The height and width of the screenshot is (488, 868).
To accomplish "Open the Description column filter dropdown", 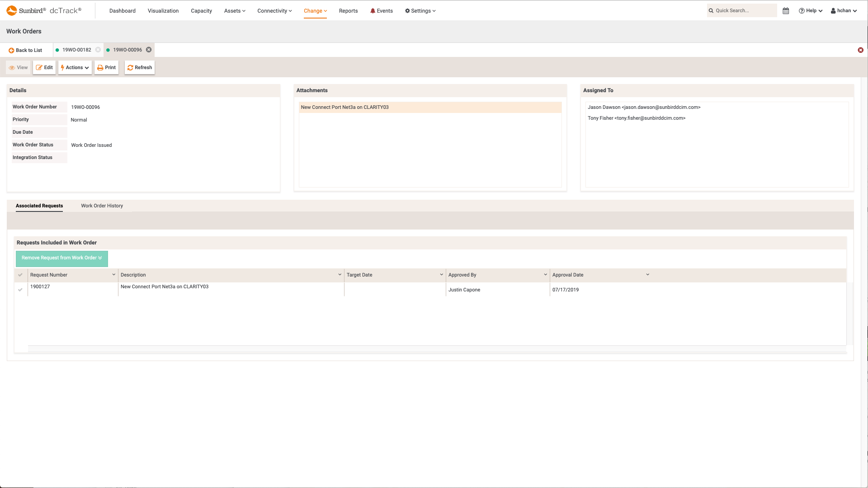I will pyautogui.click(x=340, y=274).
